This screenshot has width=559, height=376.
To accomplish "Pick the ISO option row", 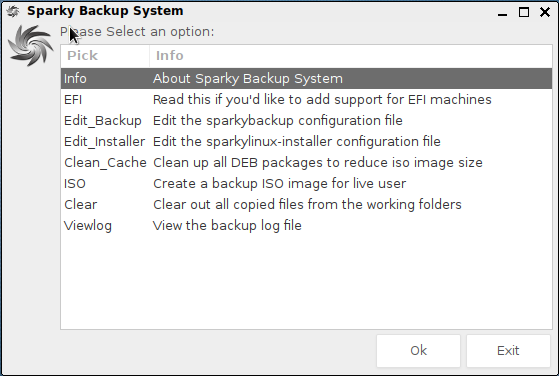I will 306,184.
